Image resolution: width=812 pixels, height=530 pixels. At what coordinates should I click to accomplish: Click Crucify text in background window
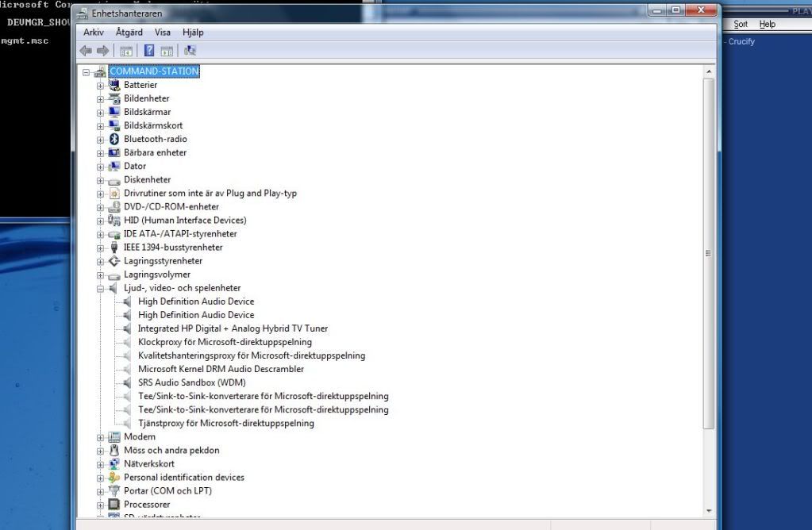point(741,41)
